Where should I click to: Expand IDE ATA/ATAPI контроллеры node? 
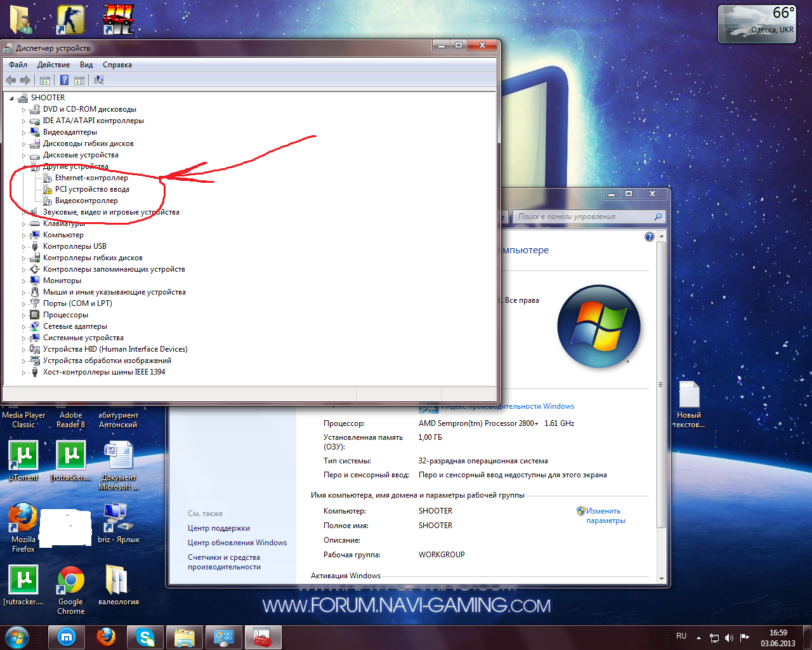click(24, 121)
